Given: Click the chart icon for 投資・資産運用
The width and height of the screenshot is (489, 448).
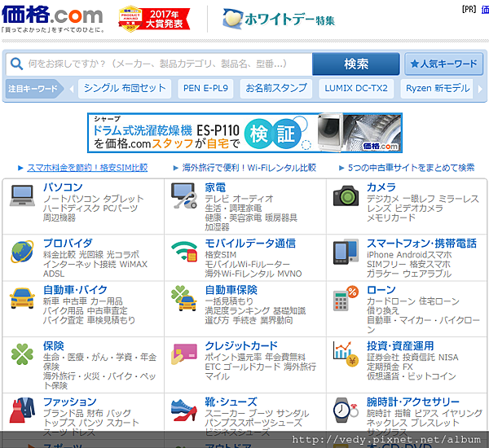Looking at the screenshot, I should point(346,354).
